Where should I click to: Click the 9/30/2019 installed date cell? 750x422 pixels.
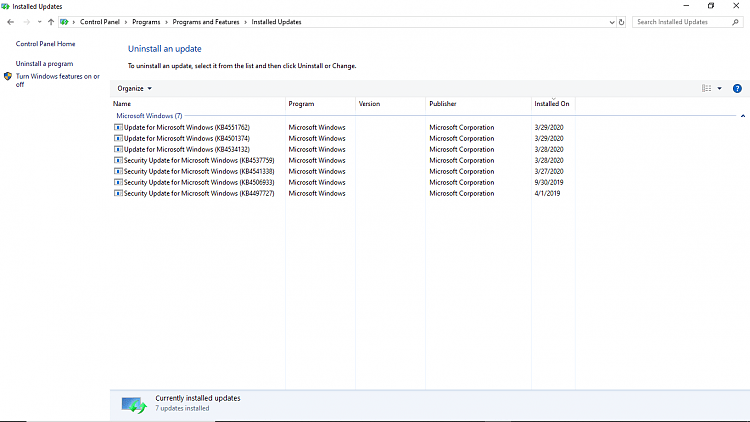[x=549, y=182]
